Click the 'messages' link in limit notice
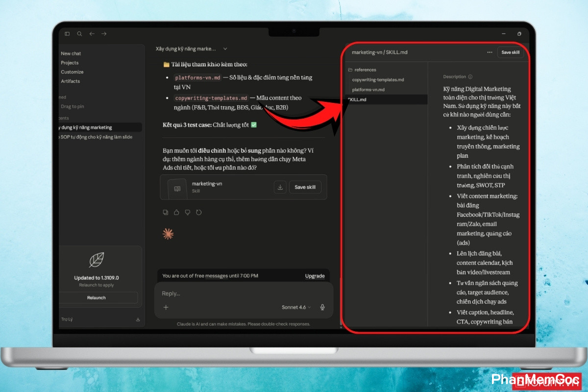 (217, 276)
